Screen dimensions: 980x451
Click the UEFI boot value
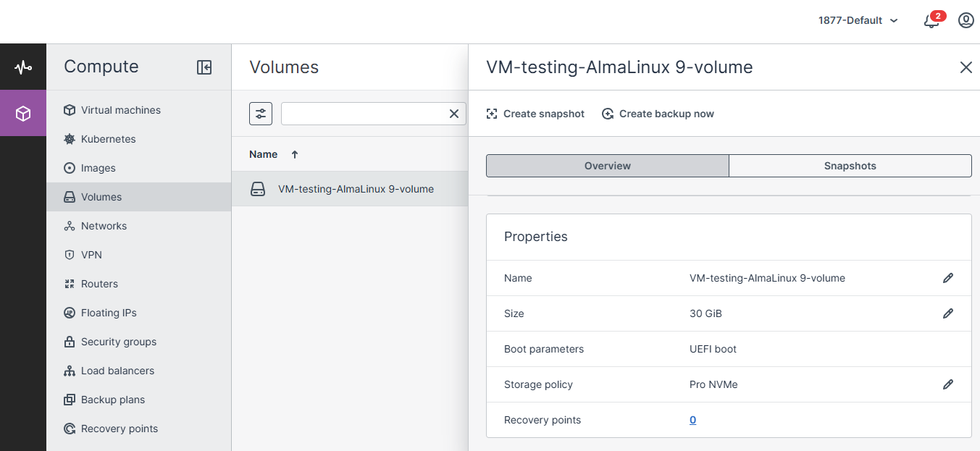[713, 349]
